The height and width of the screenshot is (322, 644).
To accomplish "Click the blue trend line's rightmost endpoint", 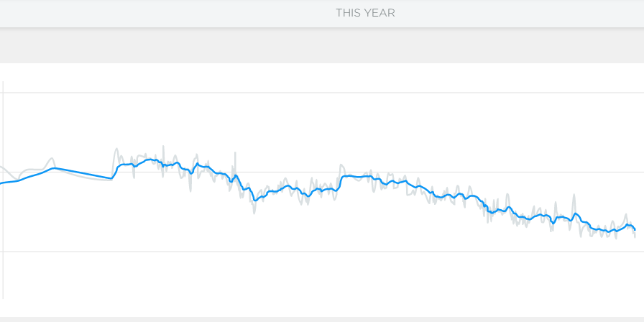I will [x=635, y=229].
